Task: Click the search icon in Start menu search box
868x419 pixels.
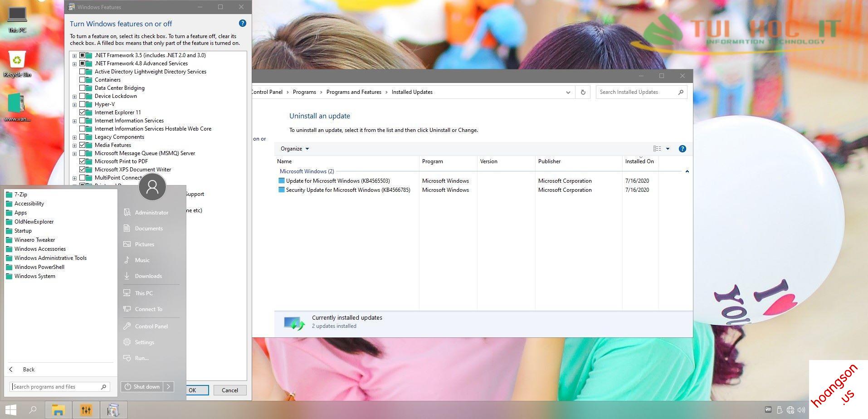Action: pos(103,387)
